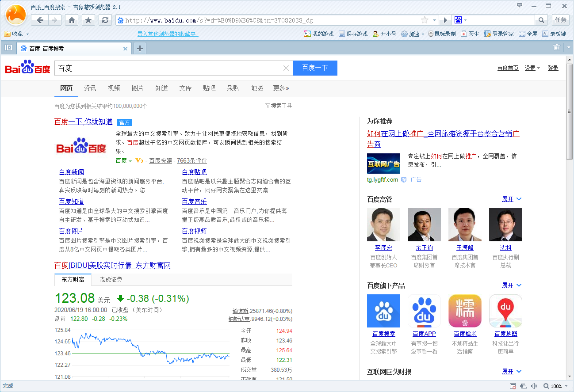The height and width of the screenshot is (392, 574).
Task: Open the 任务 tasks button
Action: tap(561, 20)
